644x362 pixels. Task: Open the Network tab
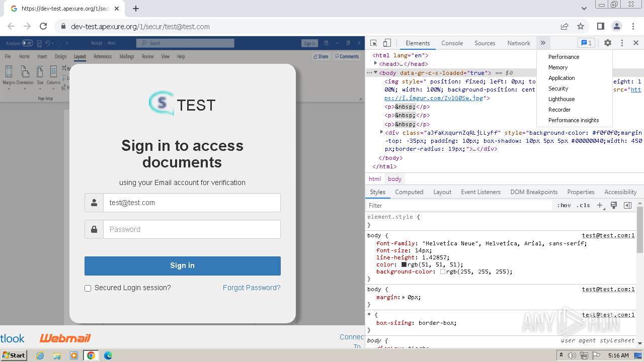(519, 43)
